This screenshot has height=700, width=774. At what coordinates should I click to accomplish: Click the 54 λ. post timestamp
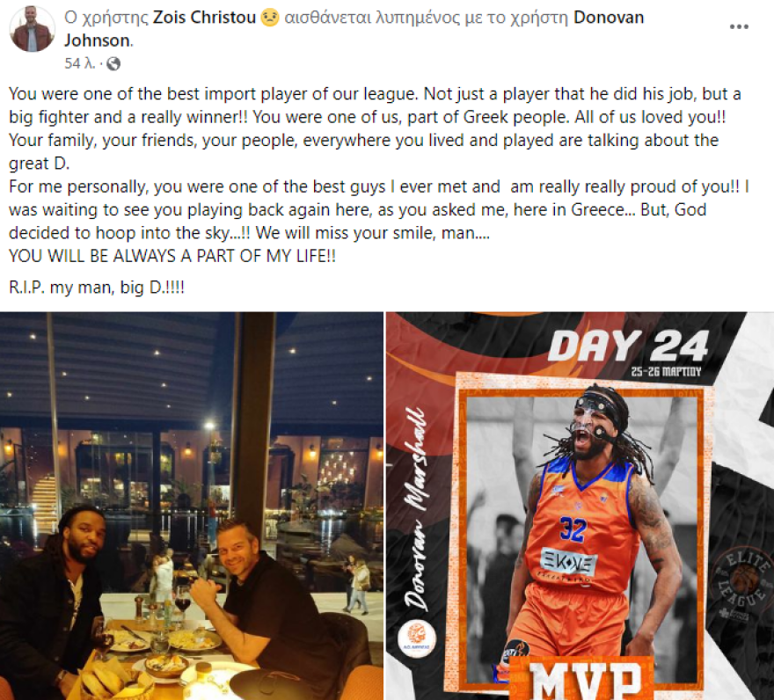click(x=79, y=63)
